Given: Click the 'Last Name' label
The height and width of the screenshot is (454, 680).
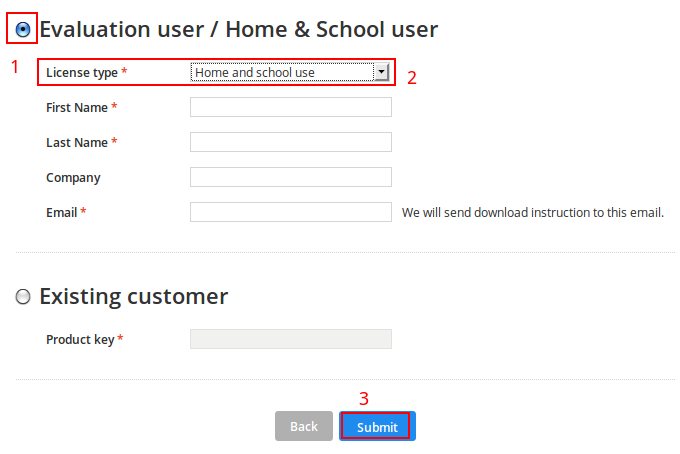Looking at the screenshot, I should [77, 143].
